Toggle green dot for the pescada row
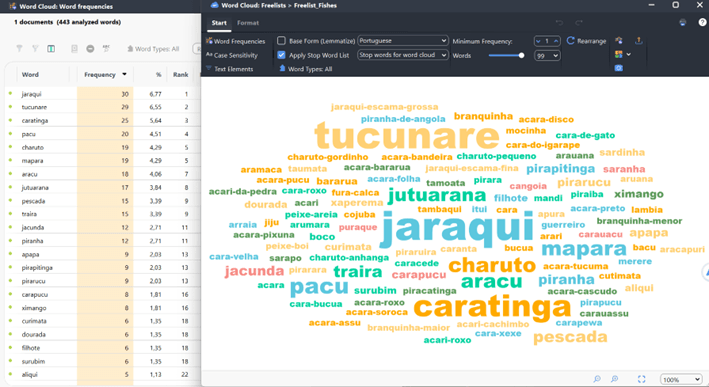This screenshot has width=709, height=387. [x=10, y=200]
